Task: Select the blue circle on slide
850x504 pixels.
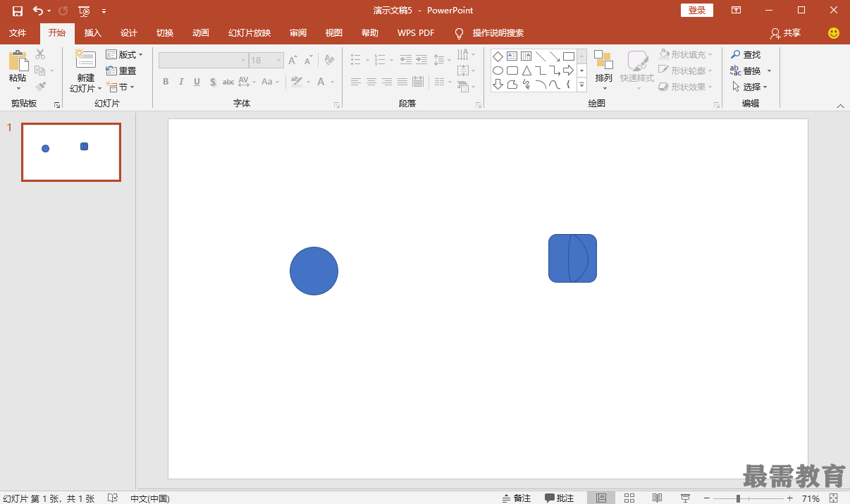Action: pos(314,271)
